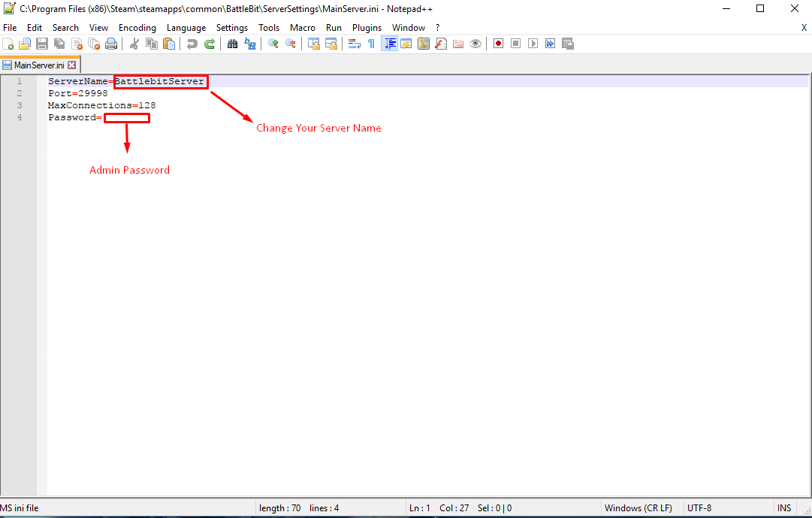Viewport: 812px width, 518px height.
Task: Save current recorded macro icon
Action: [568, 44]
